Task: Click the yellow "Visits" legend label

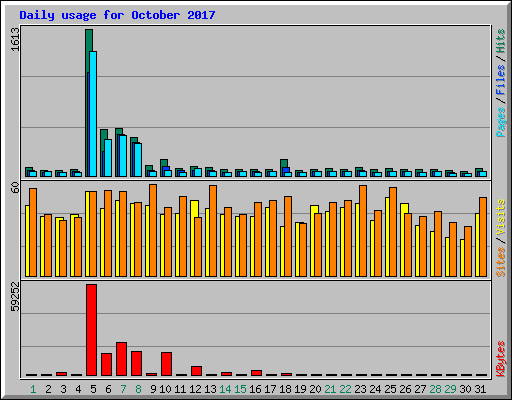Action: tap(501, 217)
